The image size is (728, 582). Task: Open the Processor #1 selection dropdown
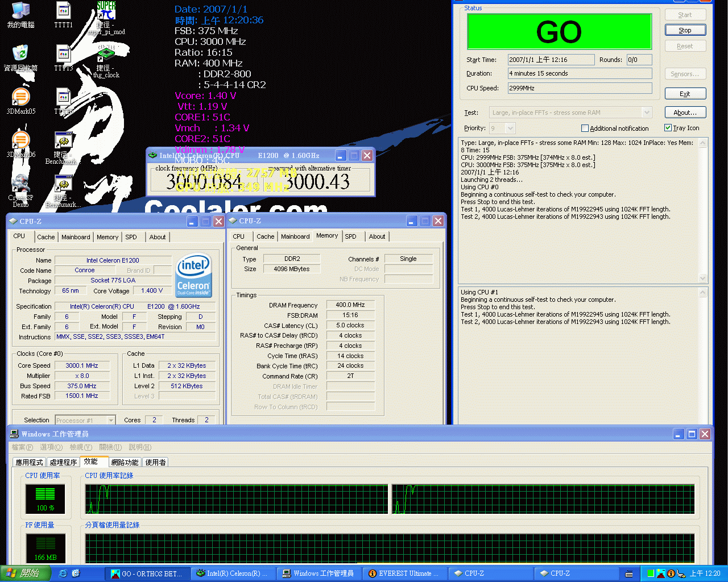pyautogui.click(x=111, y=420)
